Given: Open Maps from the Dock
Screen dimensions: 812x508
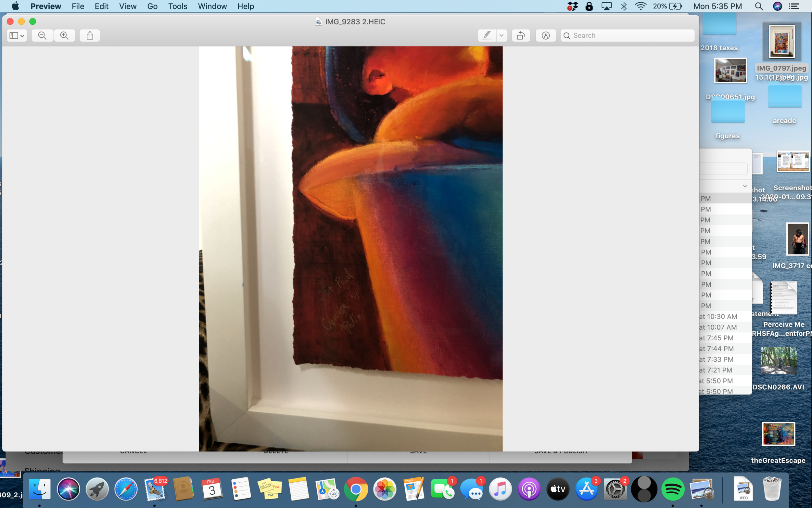Looking at the screenshot, I should (327, 489).
